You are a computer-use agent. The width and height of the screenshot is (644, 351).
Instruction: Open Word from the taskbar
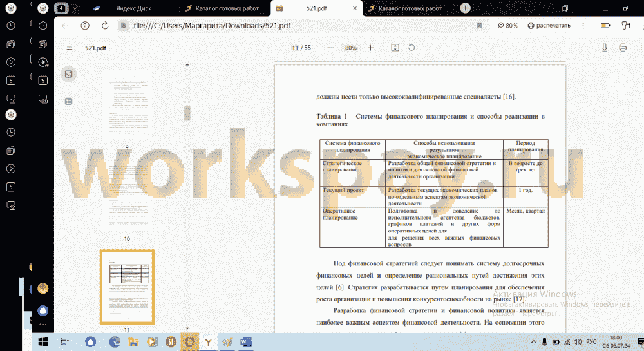pos(246,341)
